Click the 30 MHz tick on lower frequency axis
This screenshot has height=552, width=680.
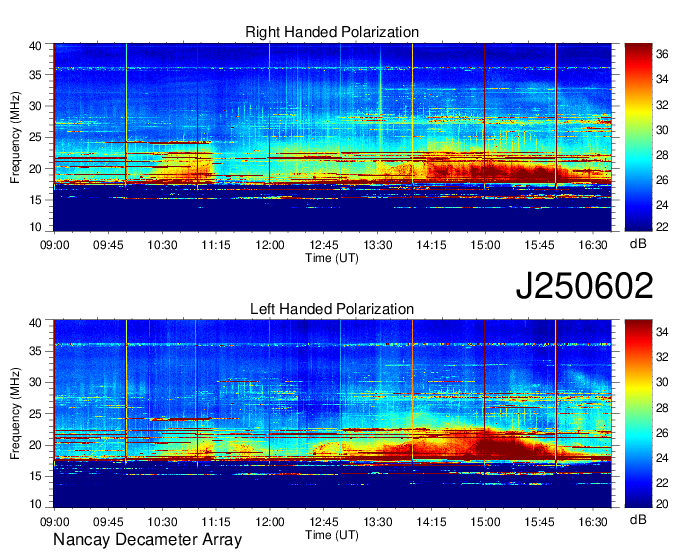coord(35,382)
